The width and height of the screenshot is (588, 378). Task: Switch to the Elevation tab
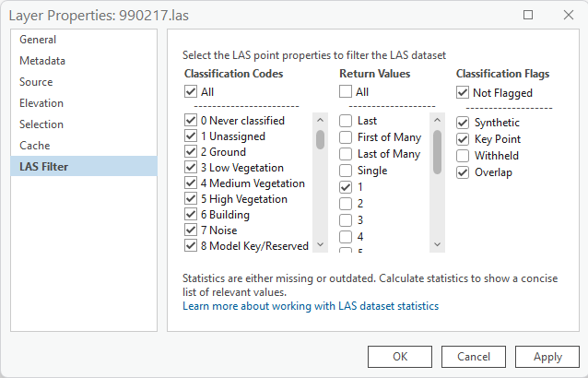(x=41, y=103)
